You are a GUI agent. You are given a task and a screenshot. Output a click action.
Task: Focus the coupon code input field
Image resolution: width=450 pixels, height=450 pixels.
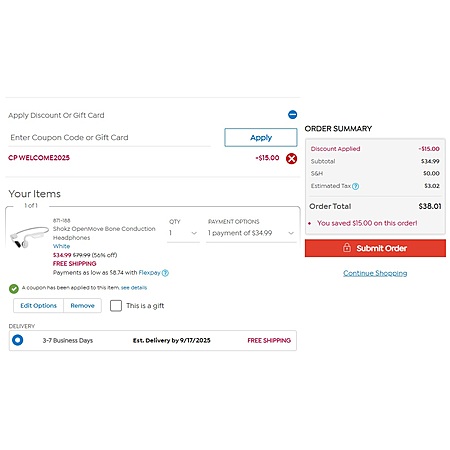pos(109,137)
